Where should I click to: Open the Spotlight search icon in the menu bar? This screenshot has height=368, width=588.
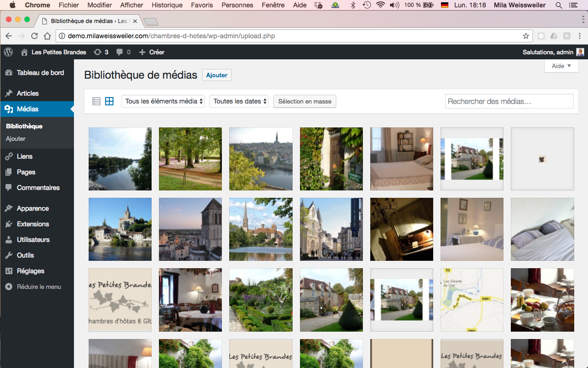559,5
